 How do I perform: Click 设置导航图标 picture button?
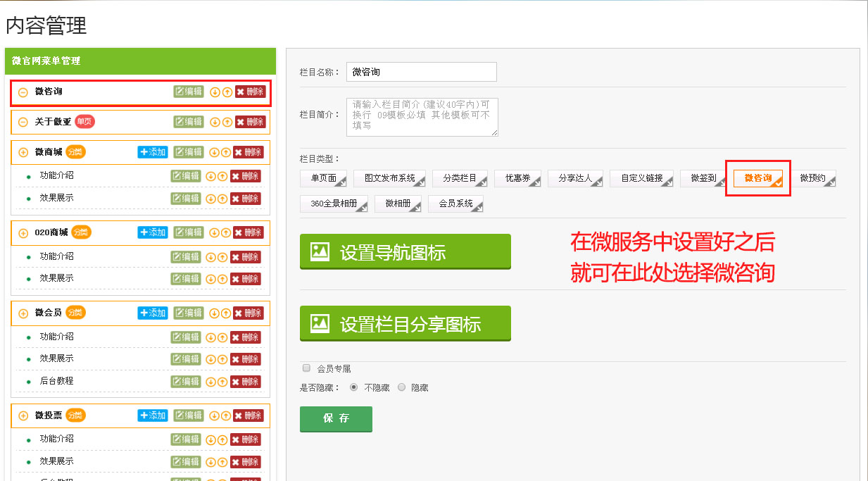(x=405, y=252)
